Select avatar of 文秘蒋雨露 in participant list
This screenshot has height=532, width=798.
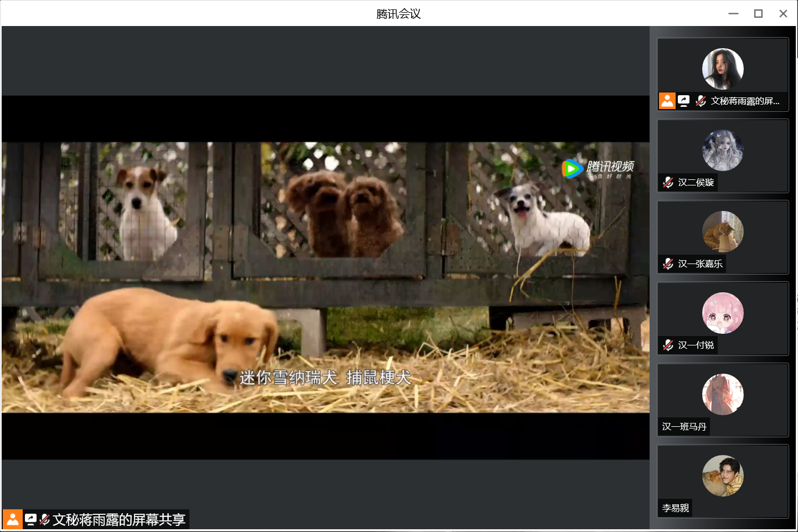723,69
